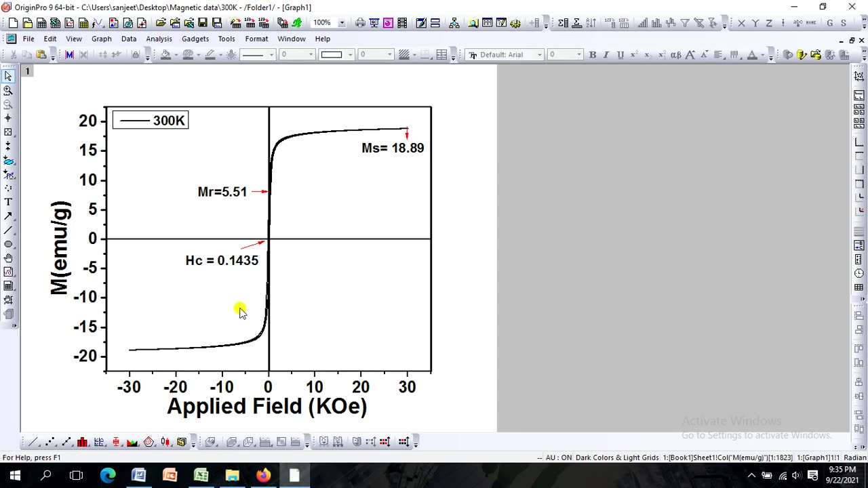Click the Box chart icon in the bottom toolbar
This screenshot has height=488, width=868.
(116, 442)
